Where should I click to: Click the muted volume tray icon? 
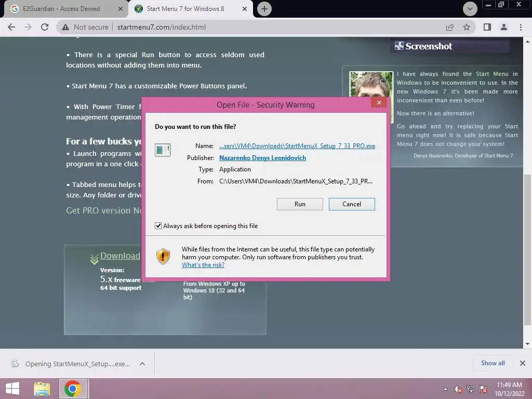coord(458,389)
